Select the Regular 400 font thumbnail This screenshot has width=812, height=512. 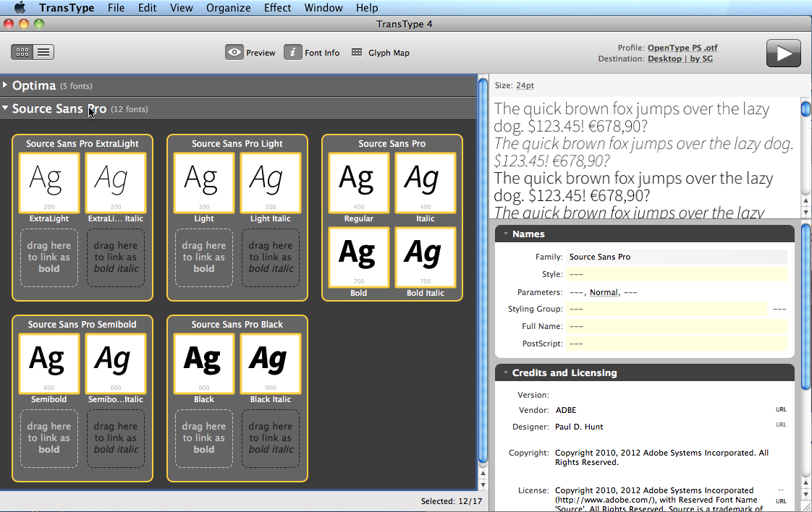click(359, 183)
